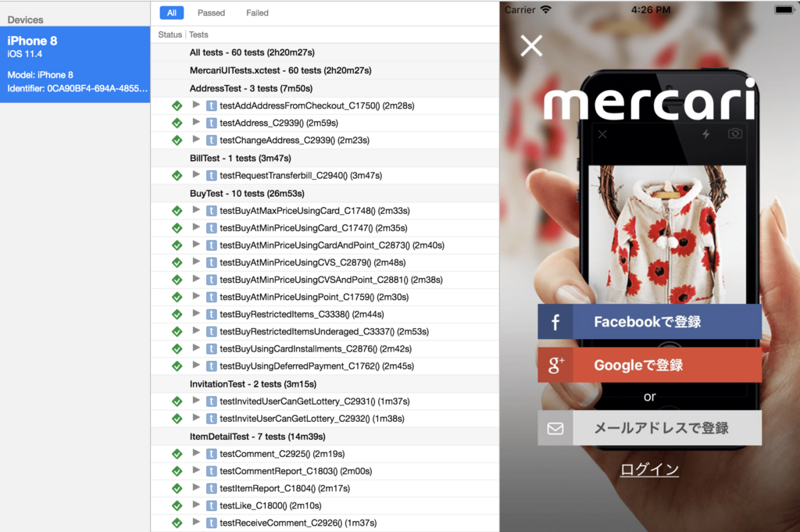Select 'BuyTest - 10 tests (26m53s)' row
The image size is (800, 532).
(325, 193)
